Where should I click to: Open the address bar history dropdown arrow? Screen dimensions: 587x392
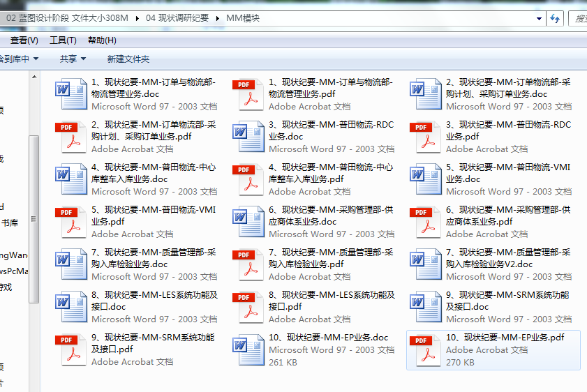(539, 18)
